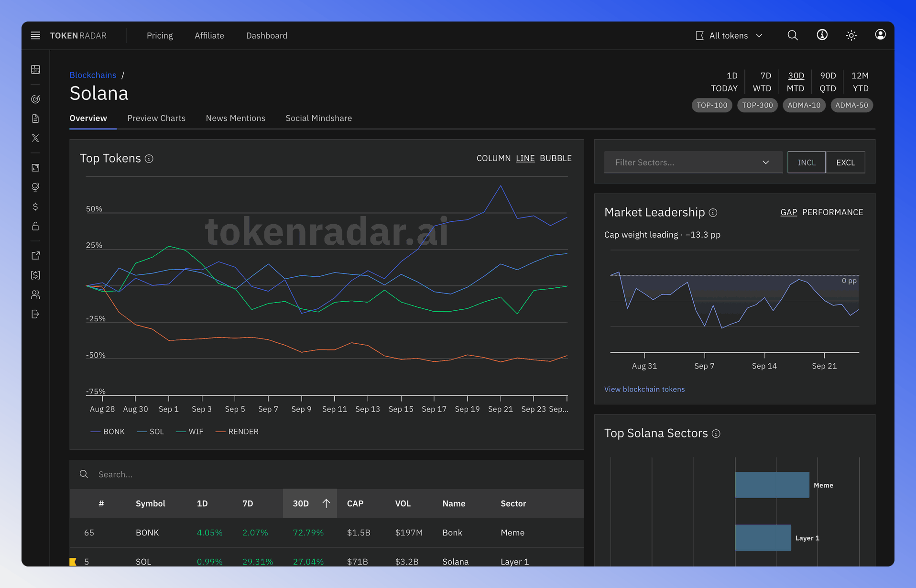Screen dimensions: 916x588
Task: Sort table by Symbol column
Action: coord(151,503)
